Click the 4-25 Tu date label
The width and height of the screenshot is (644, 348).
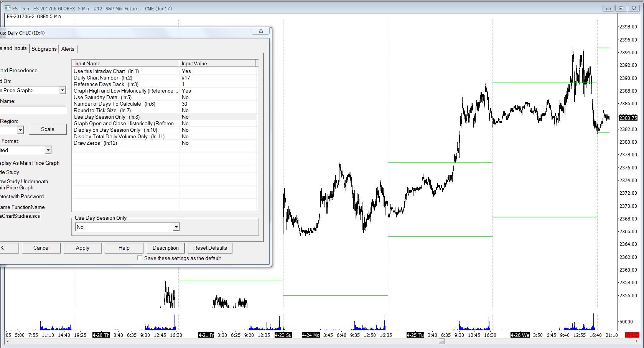[x=415, y=335]
